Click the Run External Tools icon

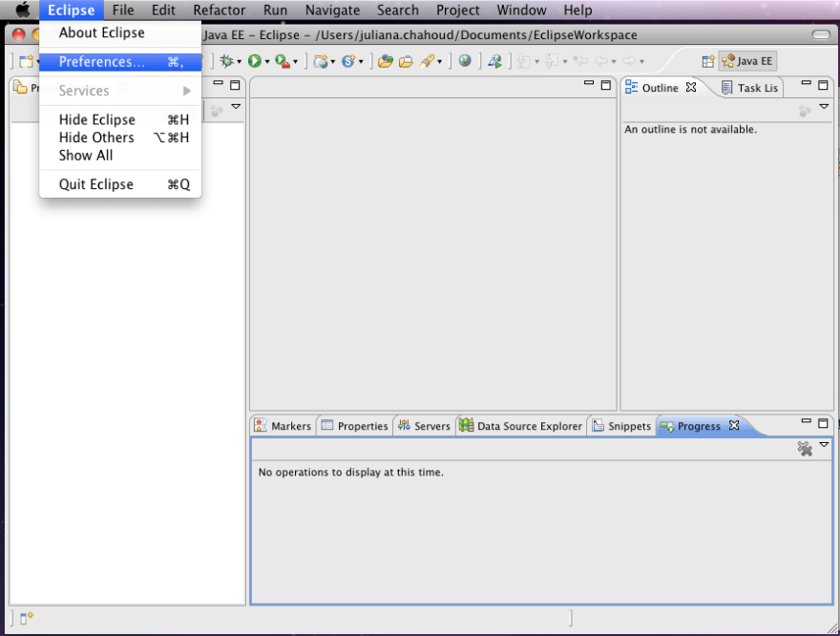pos(283,61)
